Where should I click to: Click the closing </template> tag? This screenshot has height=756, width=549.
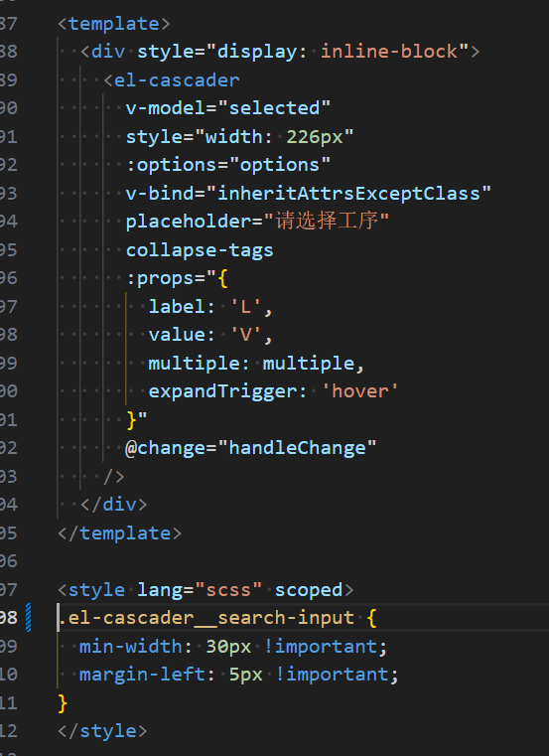click(x=119, y=532)
